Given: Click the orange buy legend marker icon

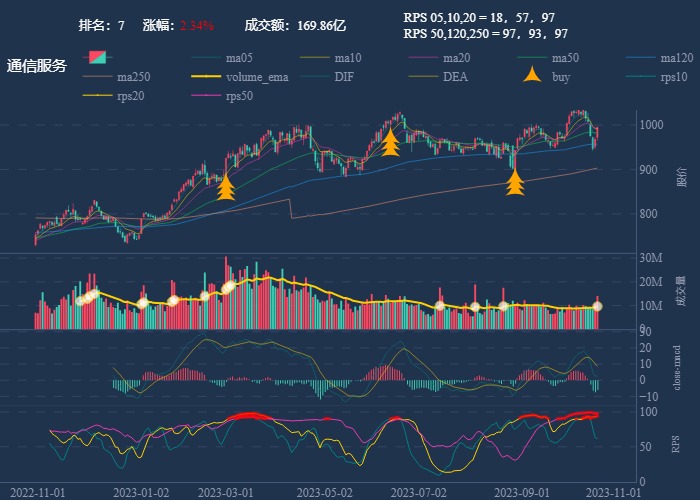Looking at the screenshot, I should click(x=532, y=76).
